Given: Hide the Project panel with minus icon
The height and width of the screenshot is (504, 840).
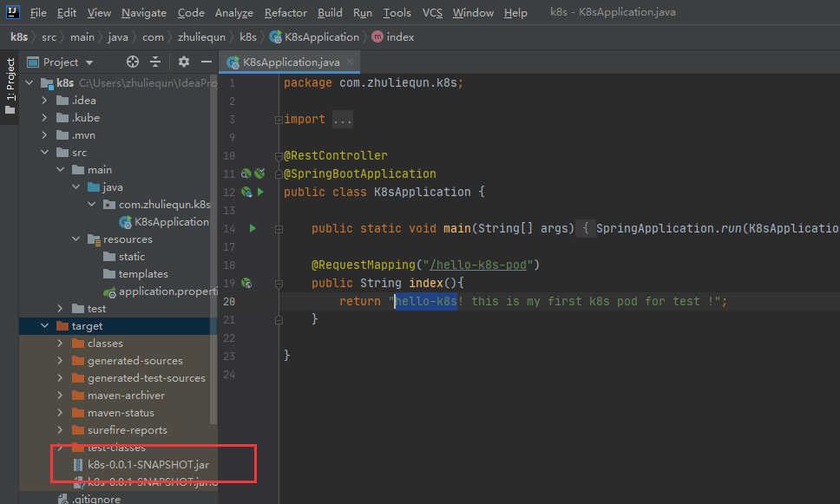Looking at the screenshot, I should 207,62.
